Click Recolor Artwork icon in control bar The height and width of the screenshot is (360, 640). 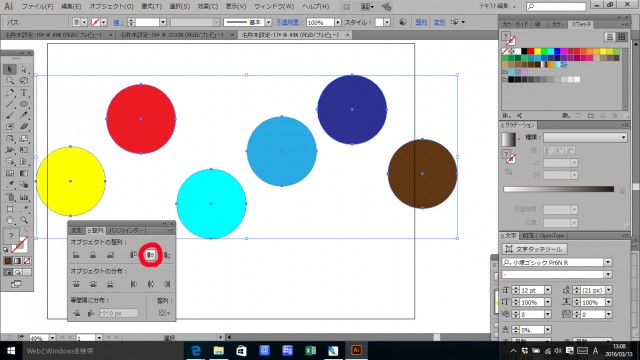402,22
